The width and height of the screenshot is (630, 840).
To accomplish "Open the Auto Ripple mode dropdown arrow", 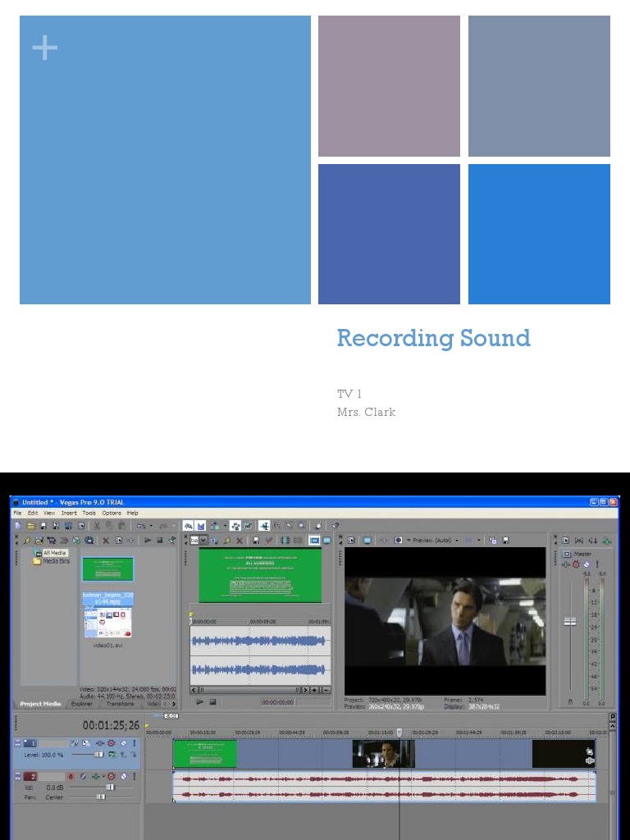I will (x=225, y=526).
